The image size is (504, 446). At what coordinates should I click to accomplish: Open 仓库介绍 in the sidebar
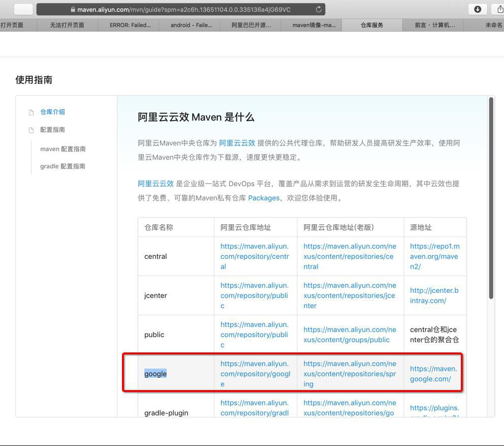(52, 112)
